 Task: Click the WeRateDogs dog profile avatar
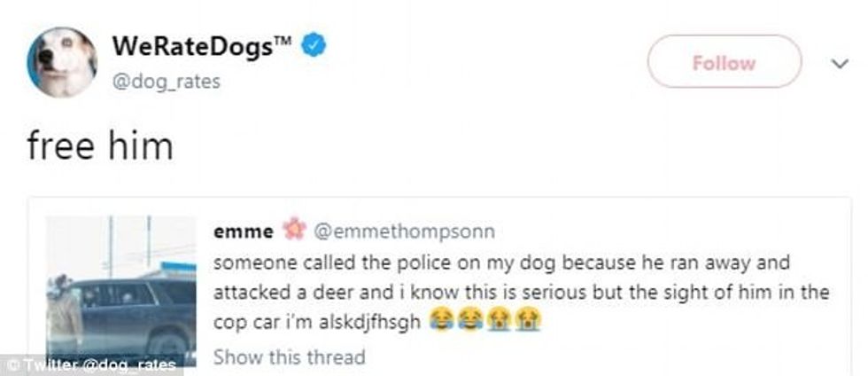tap(61, 61)
